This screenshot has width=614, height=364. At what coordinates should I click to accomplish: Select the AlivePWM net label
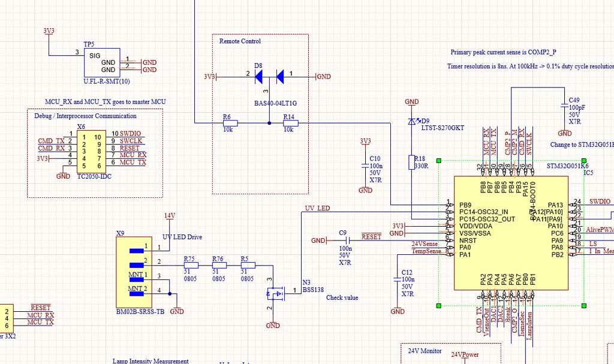point(600,230)
